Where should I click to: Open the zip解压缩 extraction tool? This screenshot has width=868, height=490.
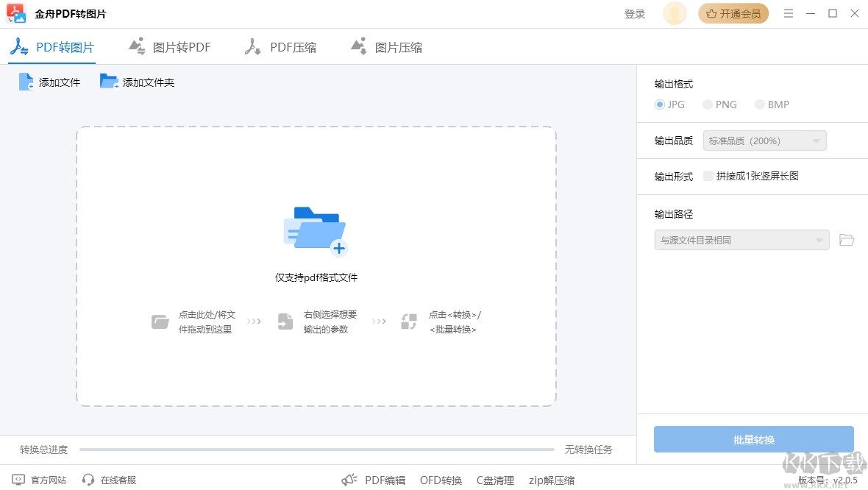[x=552, y=480]
